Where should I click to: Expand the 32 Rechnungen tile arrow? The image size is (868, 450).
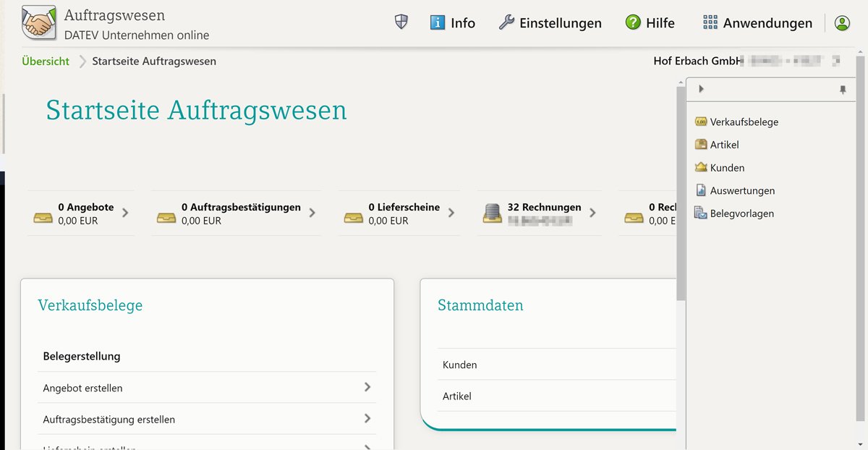592,213
